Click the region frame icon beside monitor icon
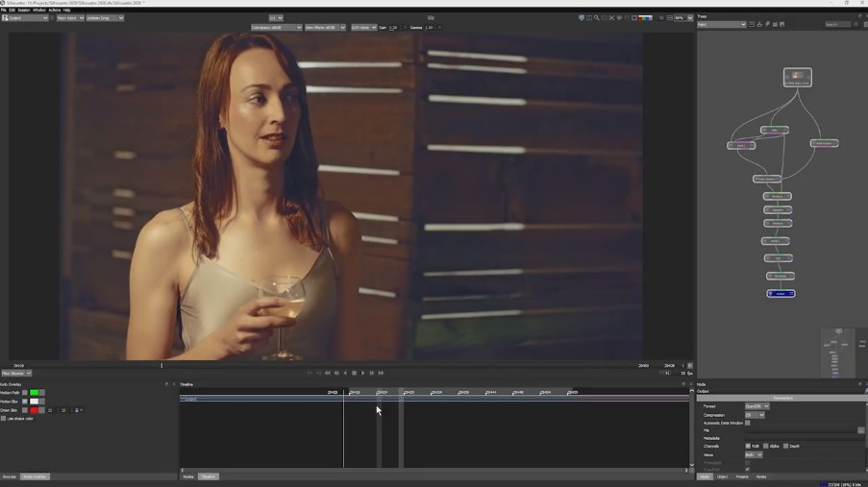The height and width of the screenshot is (487, 868). [x=589, y=17]
